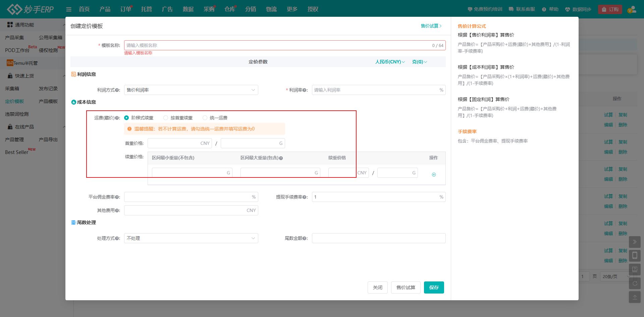Open the 利润方式 dropdown showing 售价利润率

coord(191,90)
